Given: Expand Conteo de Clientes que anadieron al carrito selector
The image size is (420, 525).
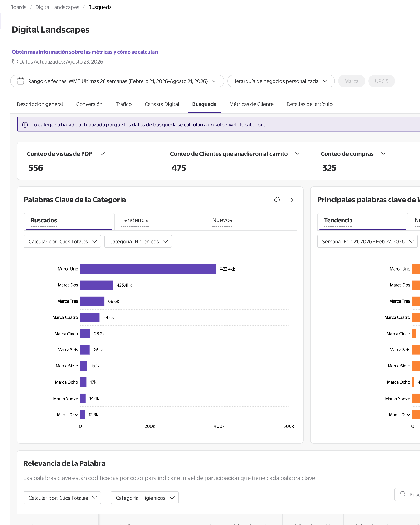Looking at the screenshot, I should (297, 154).
